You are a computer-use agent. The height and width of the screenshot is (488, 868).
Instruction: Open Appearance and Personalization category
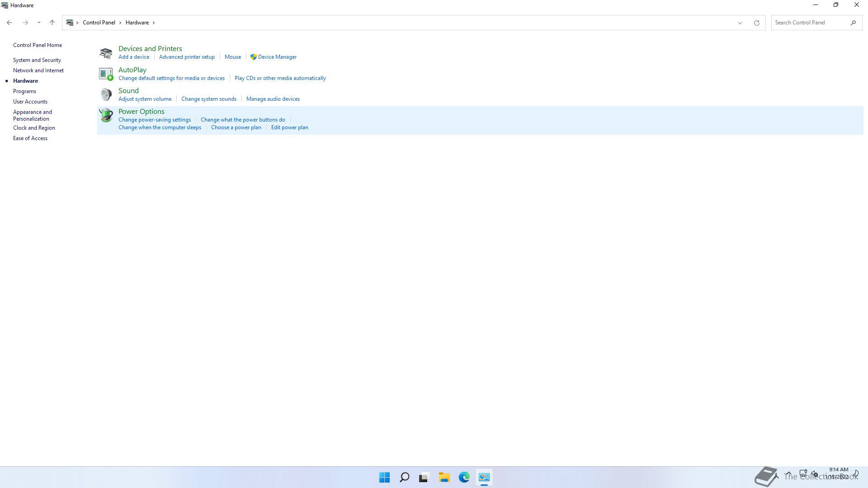click(x=33, y=115)
